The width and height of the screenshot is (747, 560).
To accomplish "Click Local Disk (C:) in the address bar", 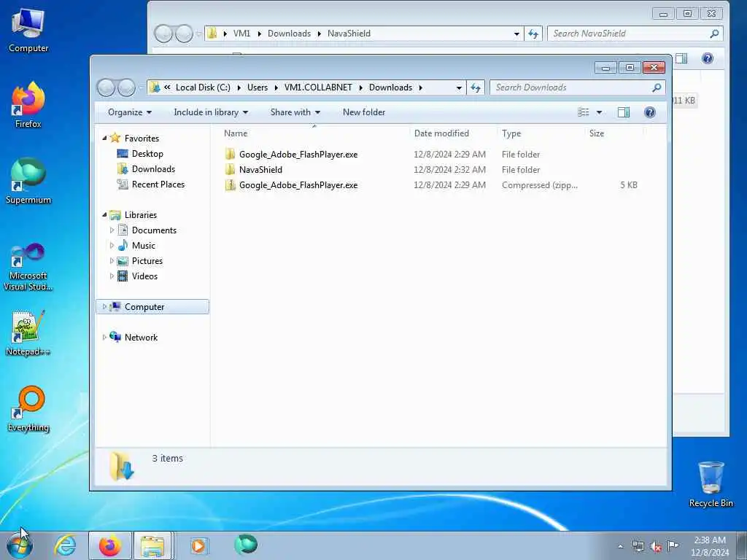I will pos(203,87).
